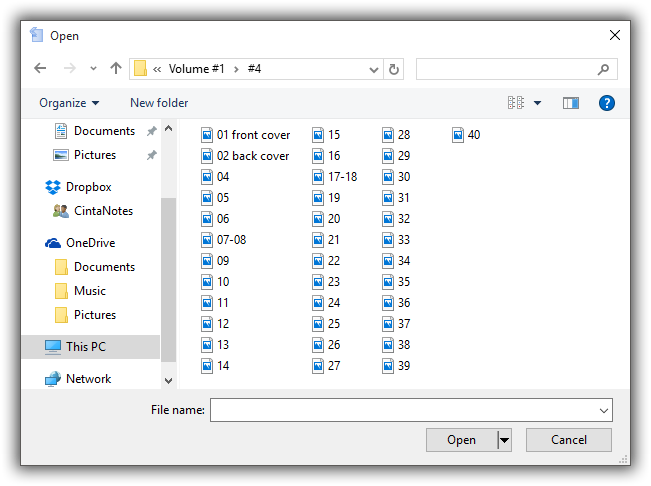This screenshot has height=486, width=651.
Task: Open OneDrive Documents folder
Action: [95, 267]
